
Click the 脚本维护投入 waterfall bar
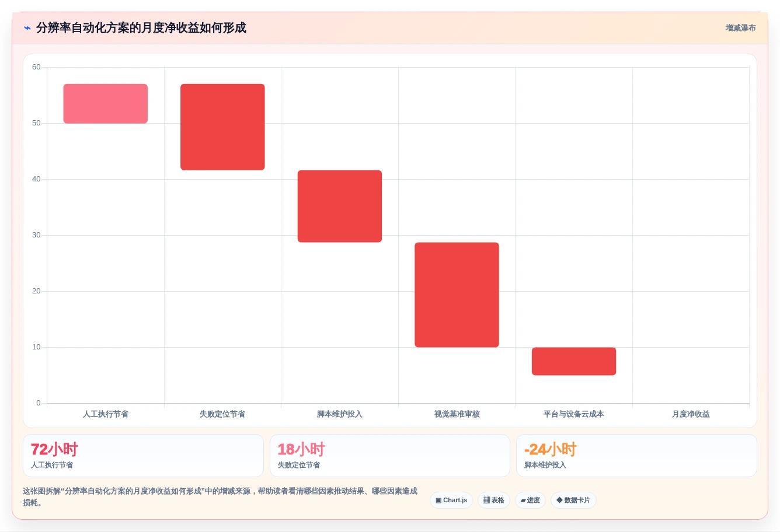pos(340,206)
